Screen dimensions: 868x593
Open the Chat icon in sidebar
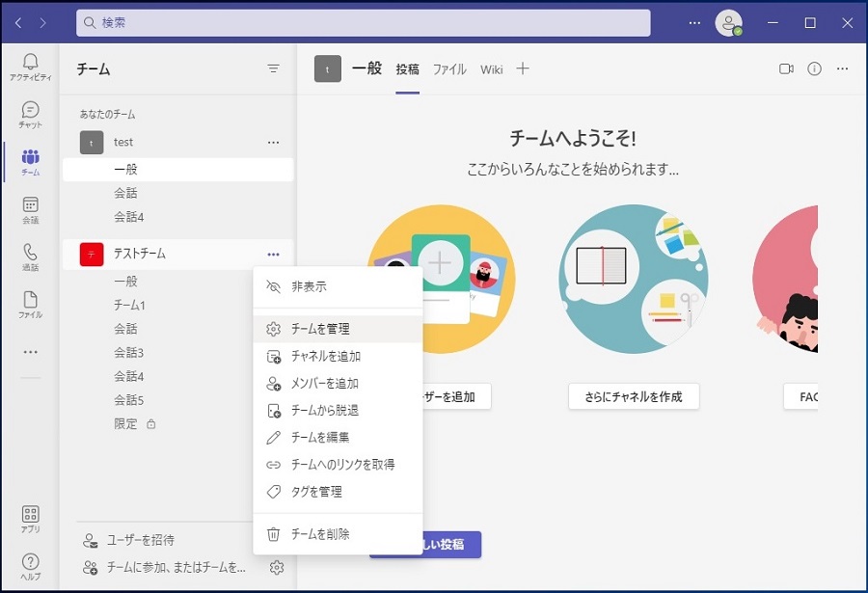[30, 113]
